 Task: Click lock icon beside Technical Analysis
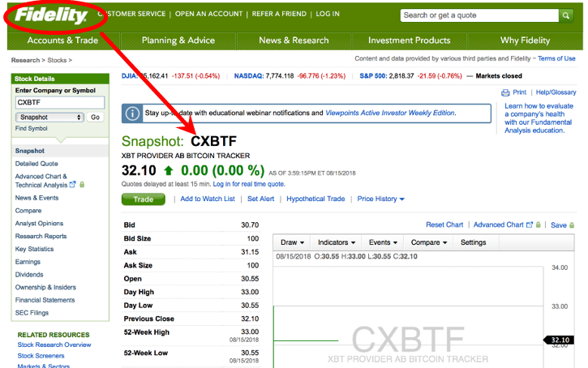82,184
